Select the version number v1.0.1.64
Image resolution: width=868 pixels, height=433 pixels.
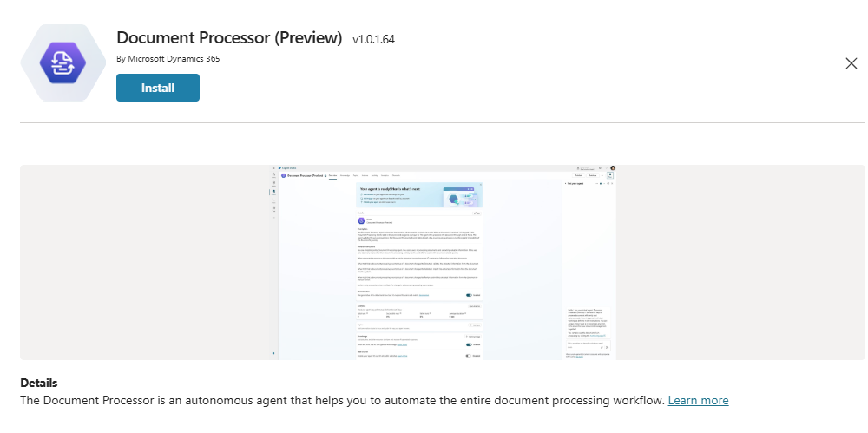point(373,39)
